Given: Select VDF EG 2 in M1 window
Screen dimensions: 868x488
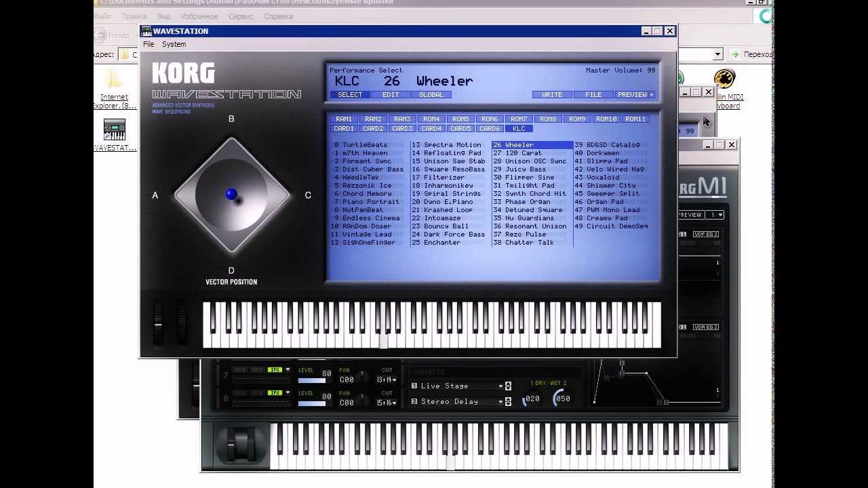Looking at the screenshot, I should 705,235.
